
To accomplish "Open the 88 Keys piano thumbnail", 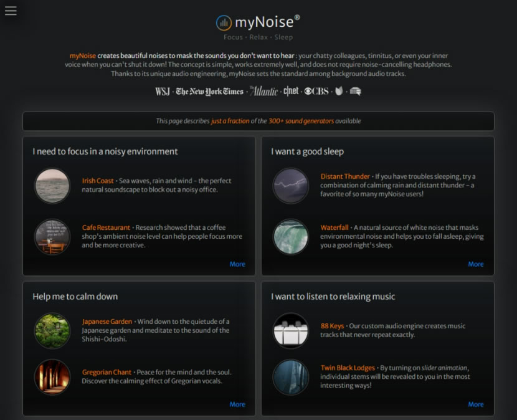I will 291,330.
